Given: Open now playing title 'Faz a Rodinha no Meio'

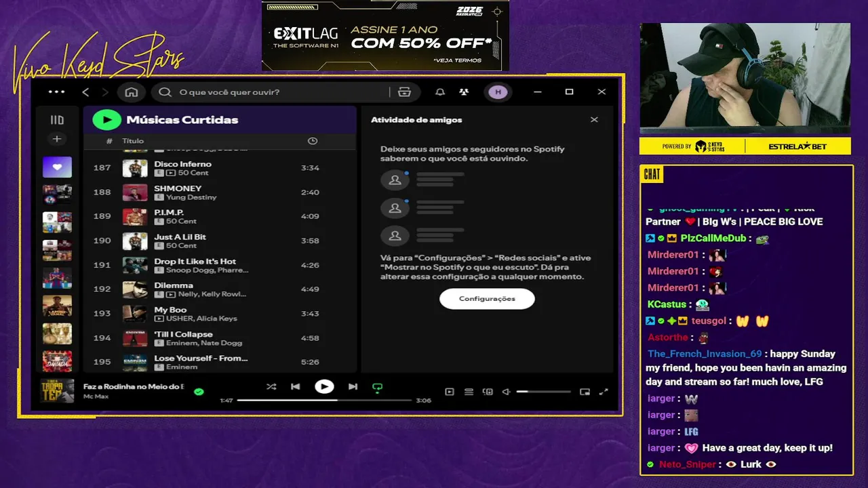Looking at the screenshot, I should pos(134,386).
